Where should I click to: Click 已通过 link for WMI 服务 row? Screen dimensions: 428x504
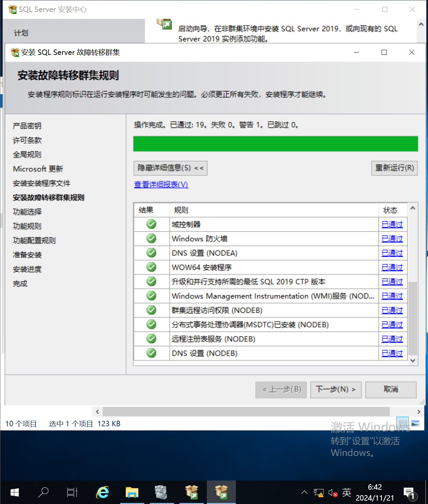(x=392, y=296)
